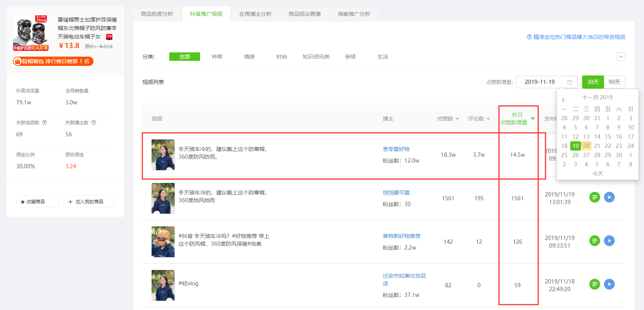Image resolution: width=644 pixels, height=310 pixels.
Task: Click 收藏商品 button
Action: point(37,201)
